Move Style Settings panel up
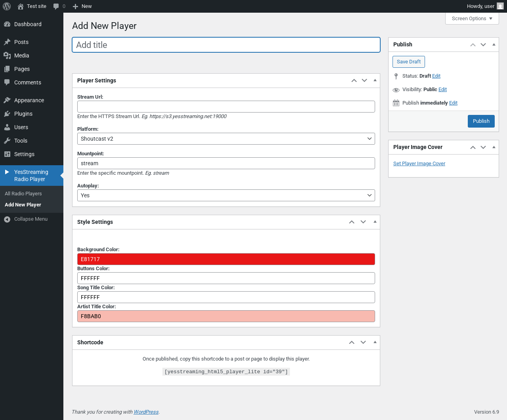Screen dimensions: 507x420 (352, 222)
